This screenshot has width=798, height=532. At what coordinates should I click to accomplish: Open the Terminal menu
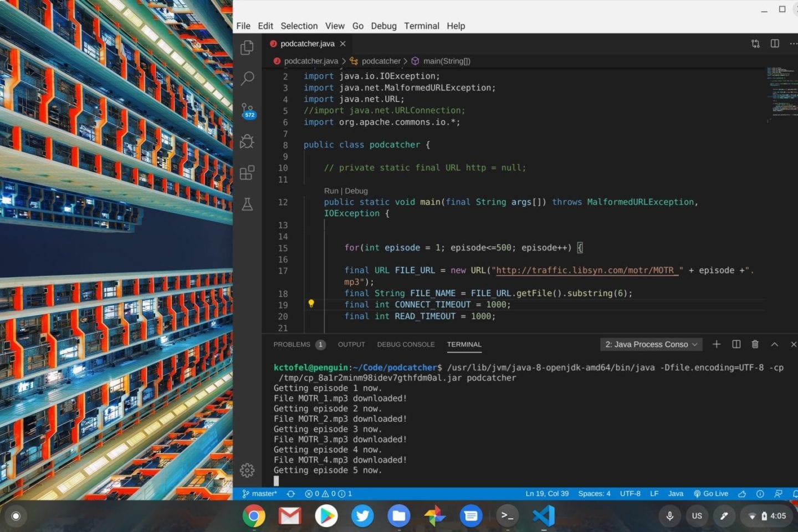422,26
